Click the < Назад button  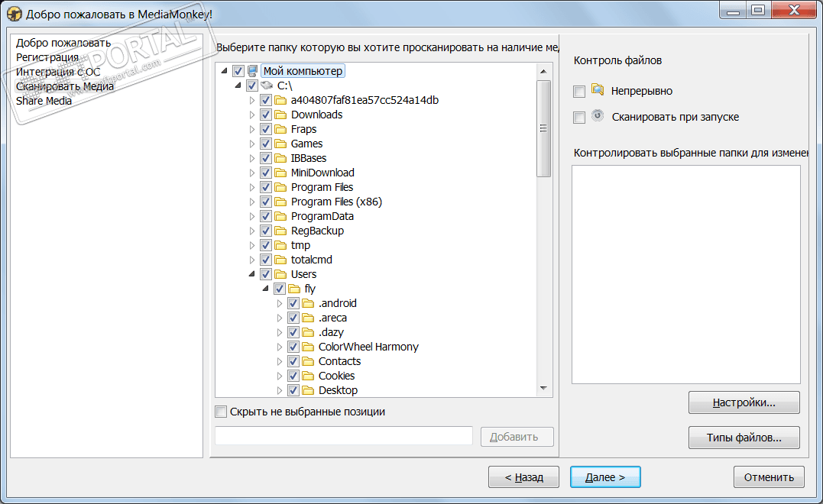[x=523, y=477]
